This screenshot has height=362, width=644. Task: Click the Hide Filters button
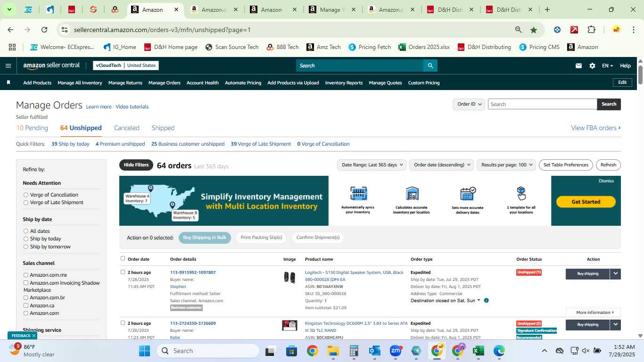(136, 165)
